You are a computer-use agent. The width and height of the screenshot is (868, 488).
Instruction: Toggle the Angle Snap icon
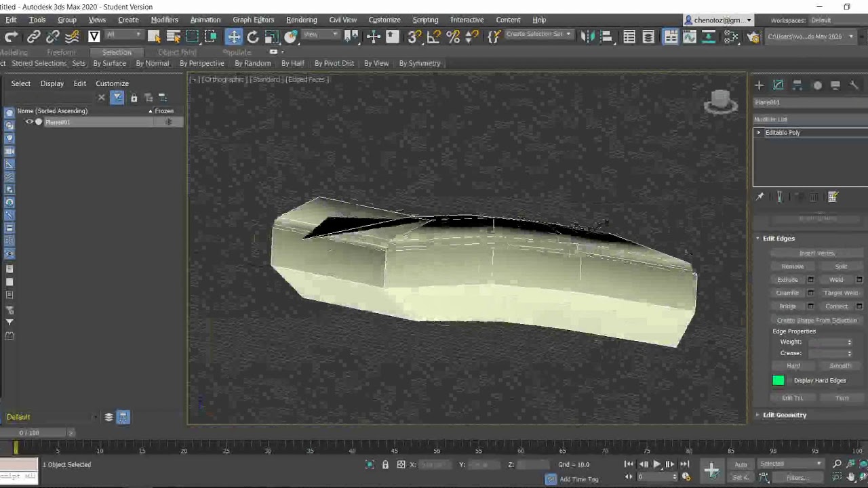[434, 37]
